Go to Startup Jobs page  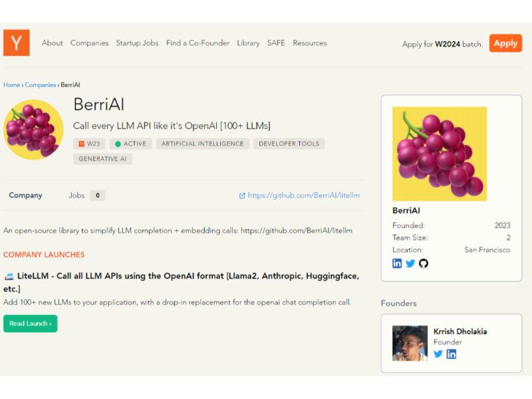coord(137,43)
